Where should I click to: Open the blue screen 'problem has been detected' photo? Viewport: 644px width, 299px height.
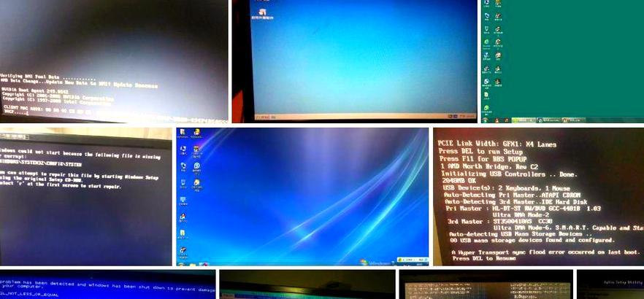click(107, 284)
